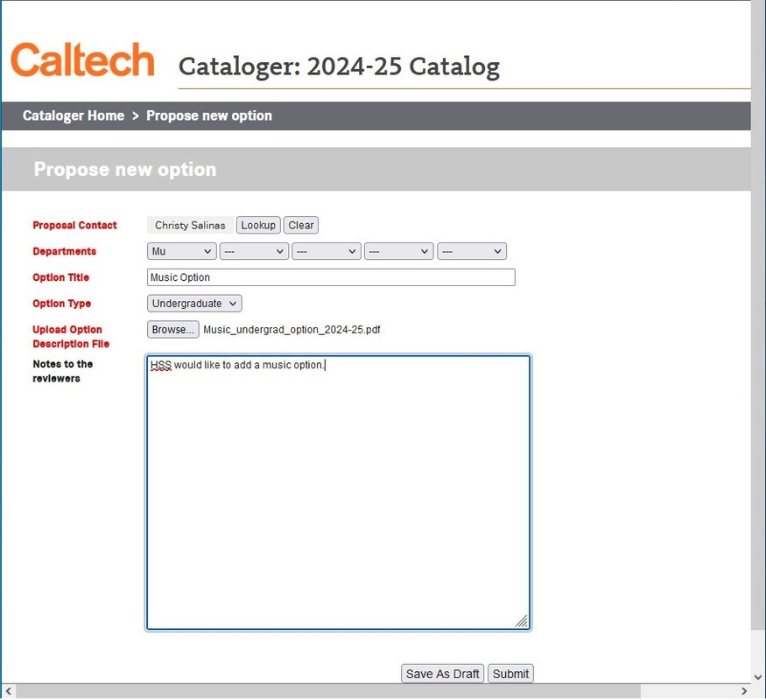
Task: Click the horizontal scrollbar right arrow
Action: click(x=742, y=692)
